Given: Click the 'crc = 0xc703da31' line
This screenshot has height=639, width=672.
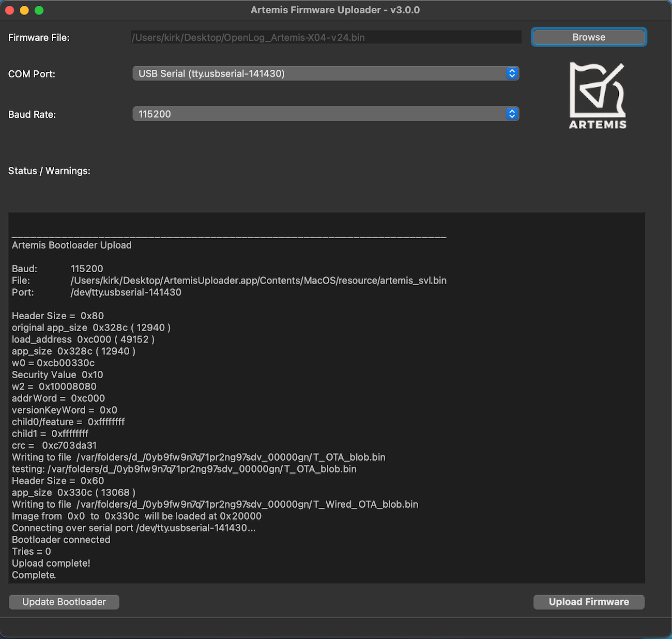Looking at the screenshot, I should pyautogui.click(x=54, y=445).
